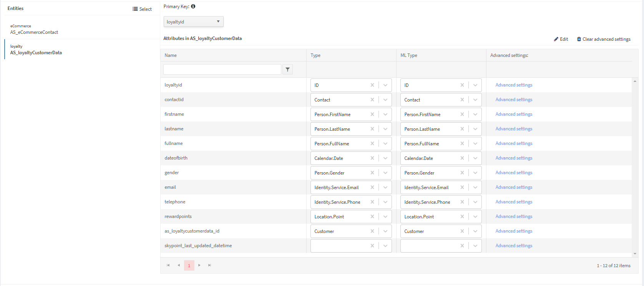The height and width of the screenshot is (286, 644).
Task: Clear the Type value for loyaltyid row
Action: pyautogui.click(x=372, y=85)
